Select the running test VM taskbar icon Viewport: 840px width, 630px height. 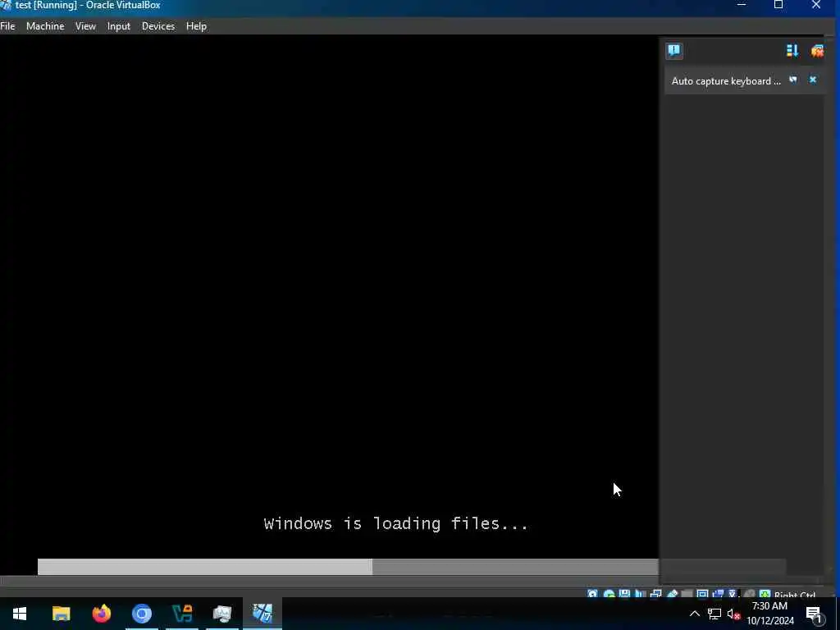pyautogui.click(x=262, y=614)
